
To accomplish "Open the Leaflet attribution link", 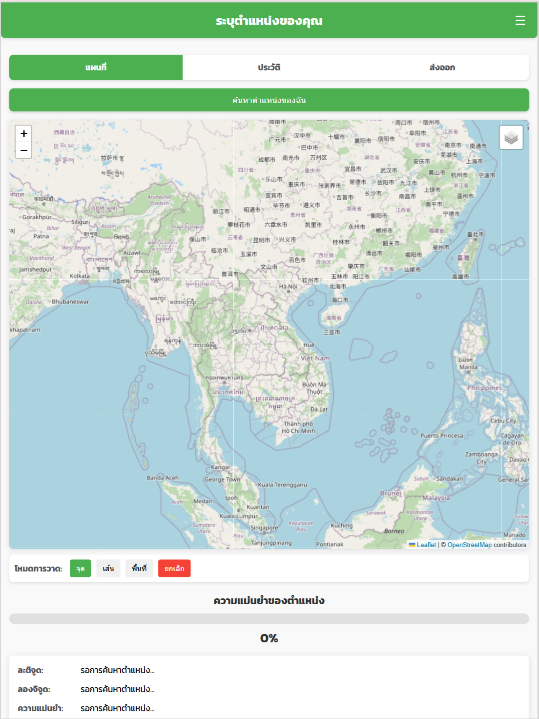I will (x=426, y=545).
